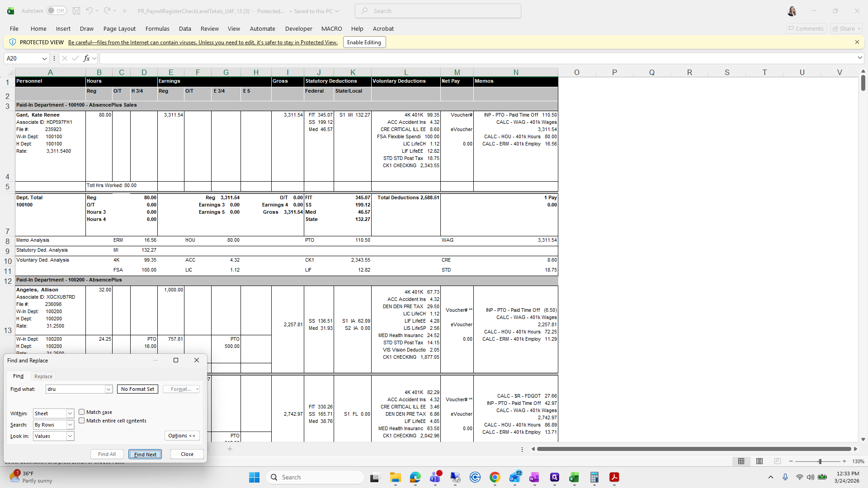The image size is (868, 488).
Task: Open the Look in Values dropdown
Action: point(70,436)
